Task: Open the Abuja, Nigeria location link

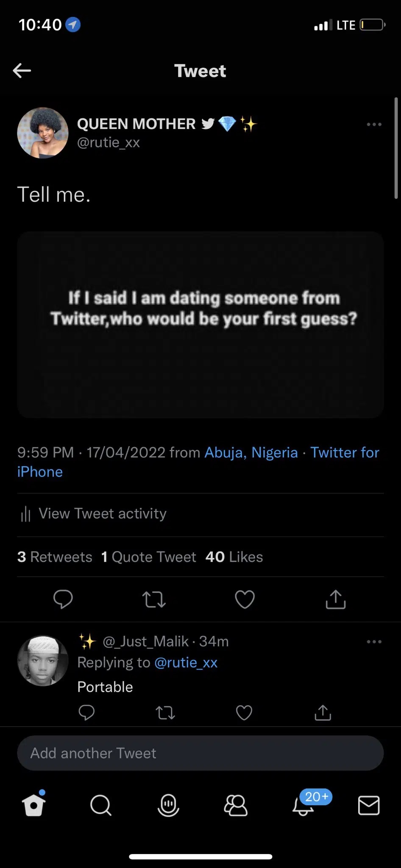Action: (251, 453)
